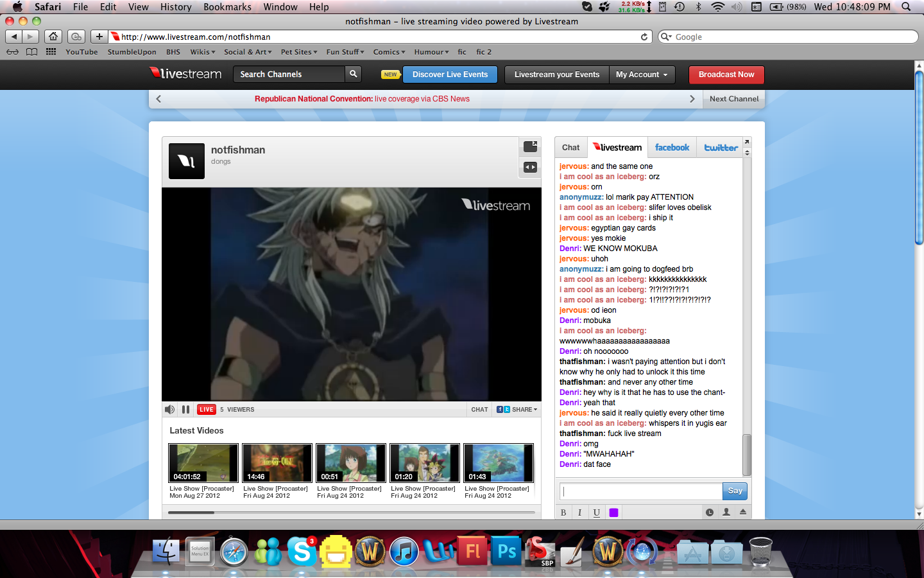924x578 pixels.
Task: Expand the Wikis bookmarks folder
Action: (x=203, y=52)
